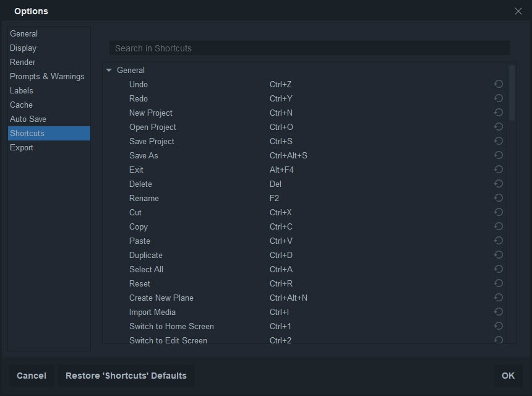Click reset icon next to Duplicate
This screenshot has width=532, height=396.
499,255
